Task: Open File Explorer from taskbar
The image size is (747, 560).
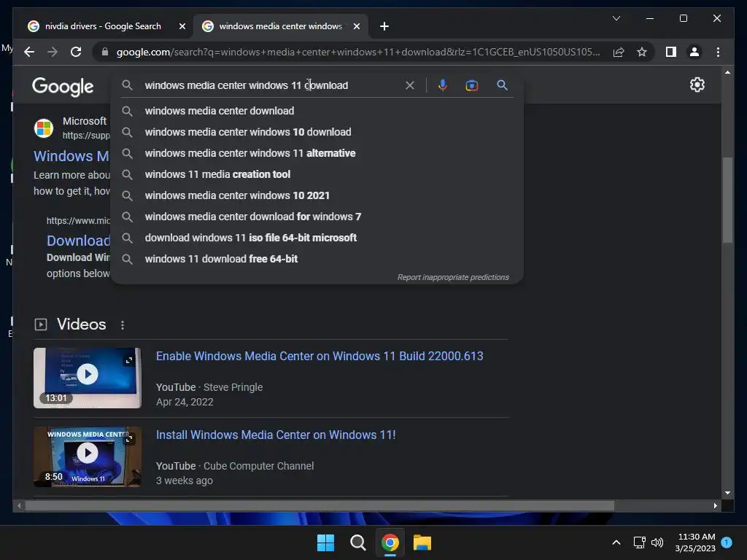Action: (x=422, y=542)
